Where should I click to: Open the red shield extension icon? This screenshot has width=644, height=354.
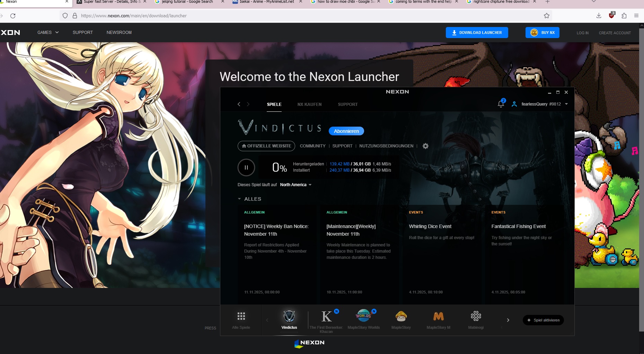point(611,15)
